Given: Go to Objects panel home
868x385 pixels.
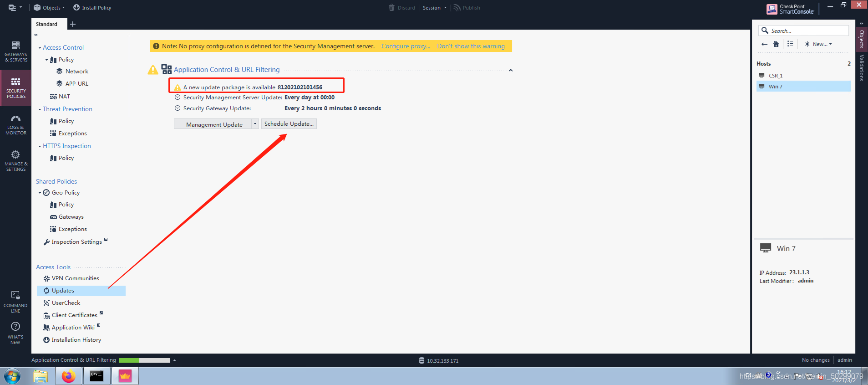Looking at the screenshot, I should (x=776, y=44).
